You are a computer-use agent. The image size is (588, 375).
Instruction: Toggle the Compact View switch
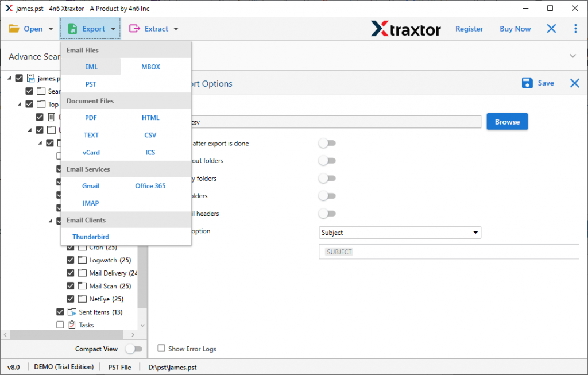point(134,349)
